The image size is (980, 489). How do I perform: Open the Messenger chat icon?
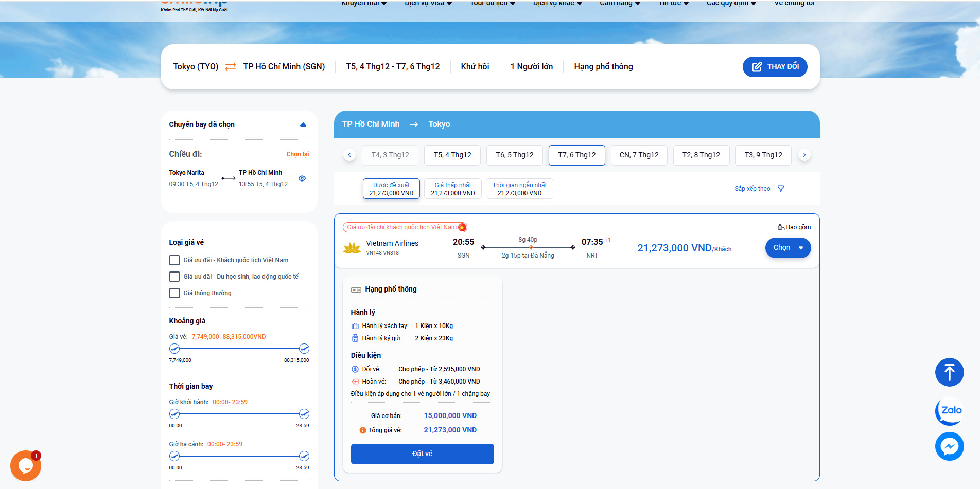coord(949,446)
